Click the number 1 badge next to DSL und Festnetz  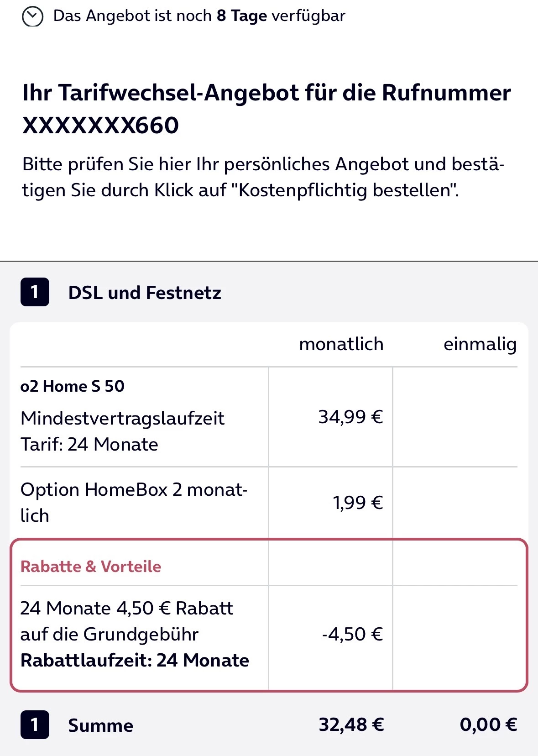click(x=35, y=292)
